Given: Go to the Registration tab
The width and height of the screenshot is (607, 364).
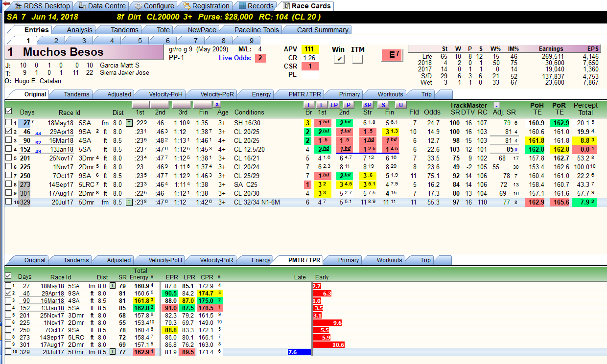Looking at the screenshot, I should click(x=206, y=6).
